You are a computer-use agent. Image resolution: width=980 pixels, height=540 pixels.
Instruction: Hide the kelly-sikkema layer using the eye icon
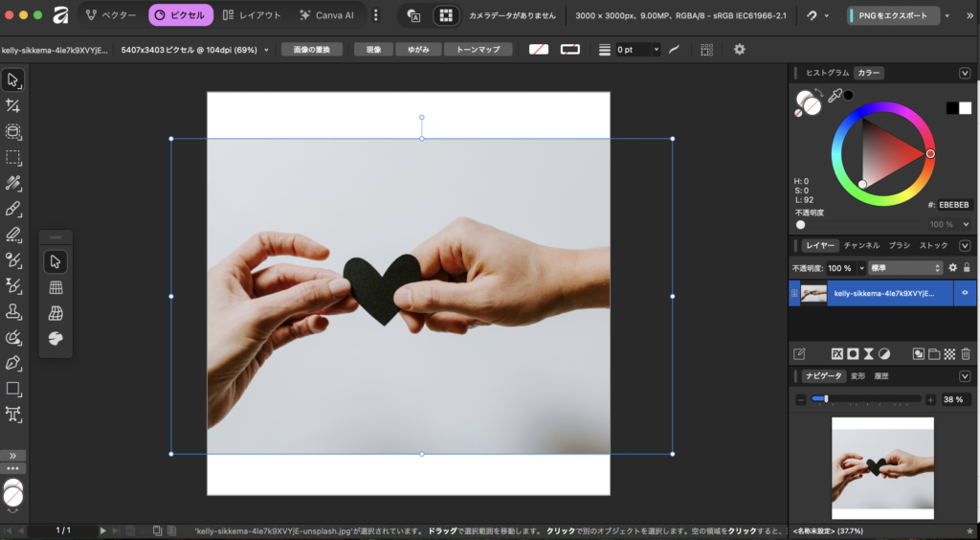click(x=965, y=294)
